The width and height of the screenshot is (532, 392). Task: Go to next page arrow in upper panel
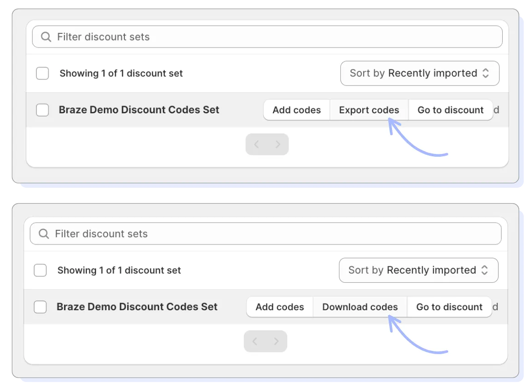(278, 144)
